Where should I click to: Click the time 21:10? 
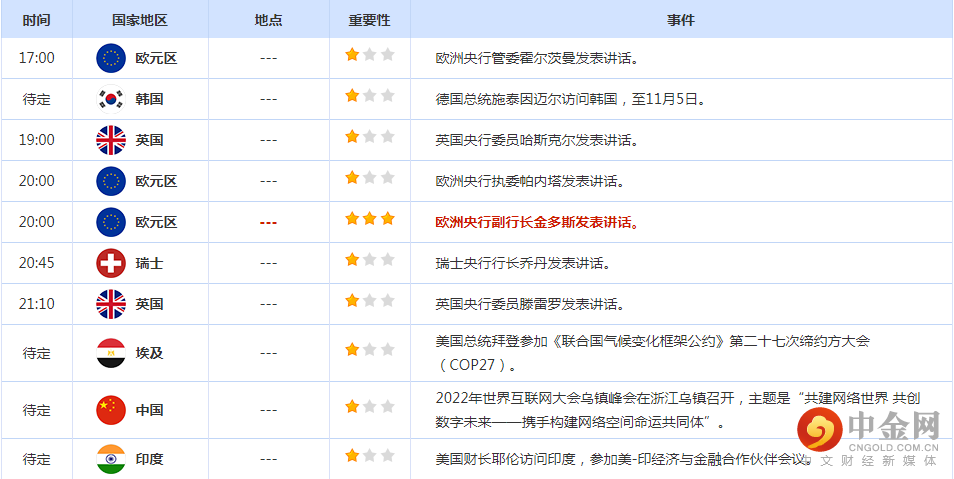[37, 304]
